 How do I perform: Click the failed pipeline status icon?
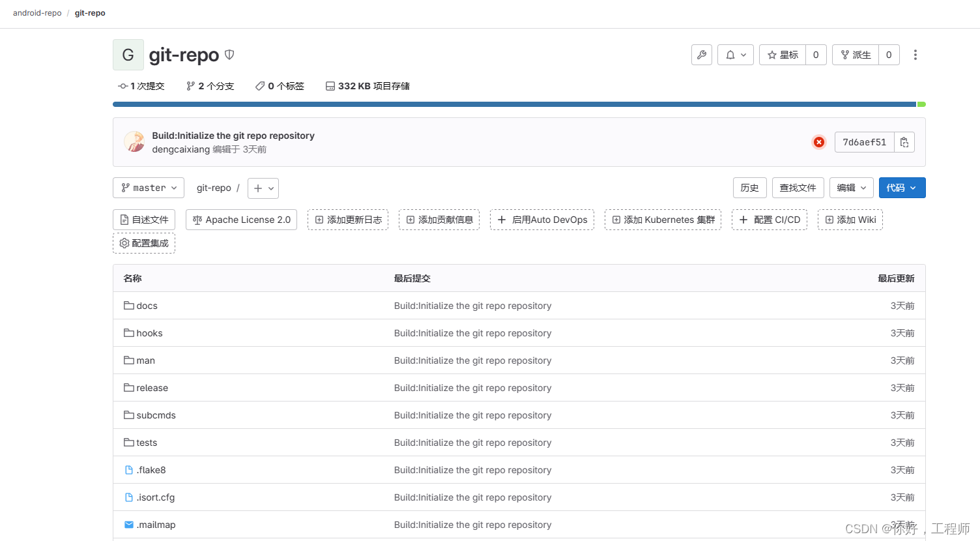click(818, 142)
